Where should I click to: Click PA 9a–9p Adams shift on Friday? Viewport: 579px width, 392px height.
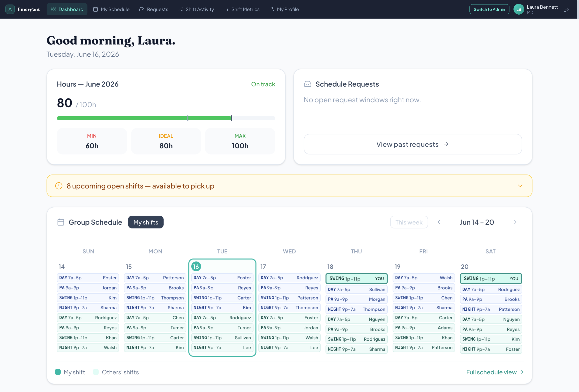tap(424, 328)
